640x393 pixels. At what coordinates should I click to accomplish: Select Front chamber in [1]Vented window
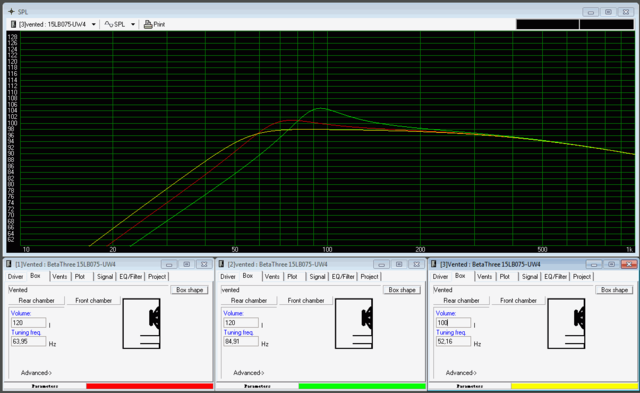(93, 301)
